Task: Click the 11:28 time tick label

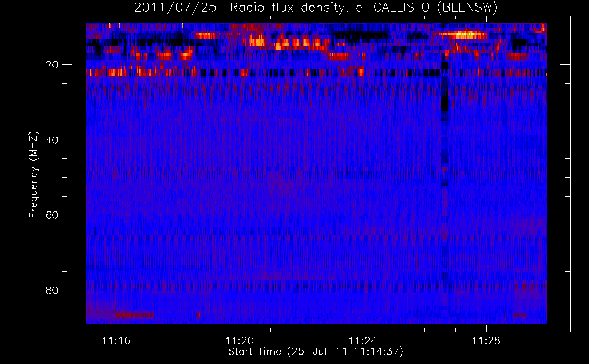Action: 486,341
